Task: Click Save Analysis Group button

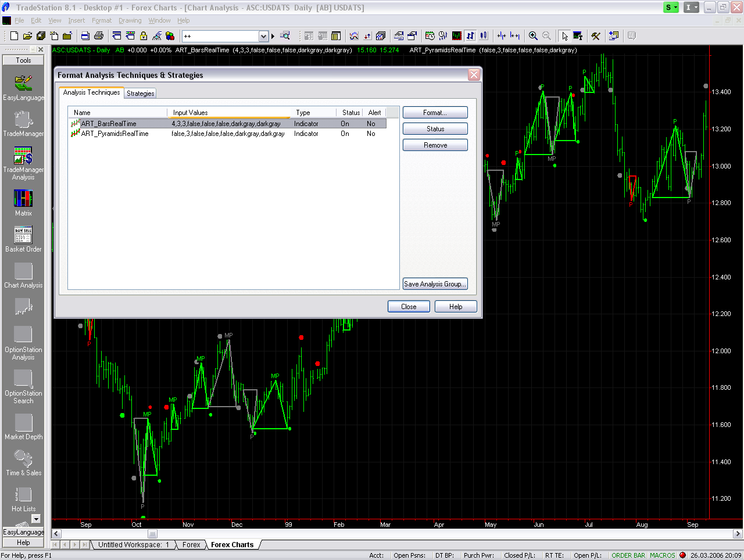Action: (x=435, y=284)
